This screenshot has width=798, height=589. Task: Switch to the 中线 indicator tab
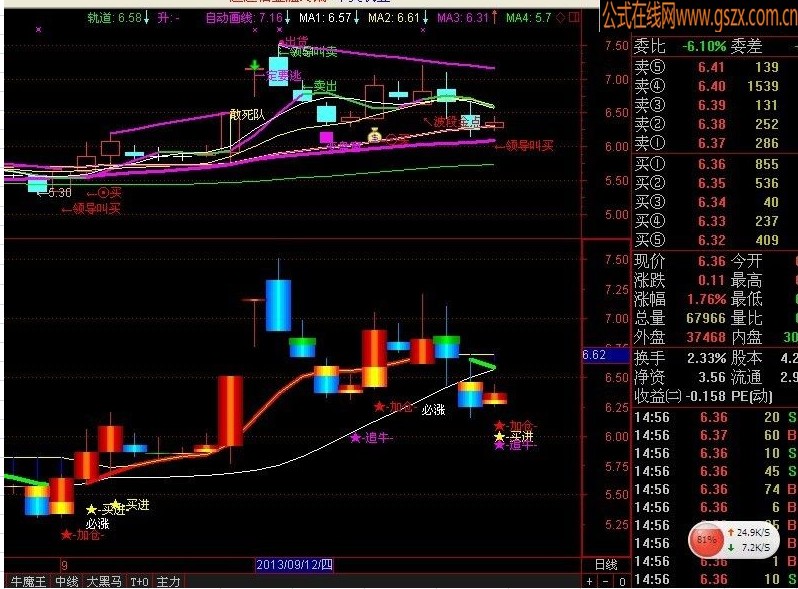(x=67, y=581)
